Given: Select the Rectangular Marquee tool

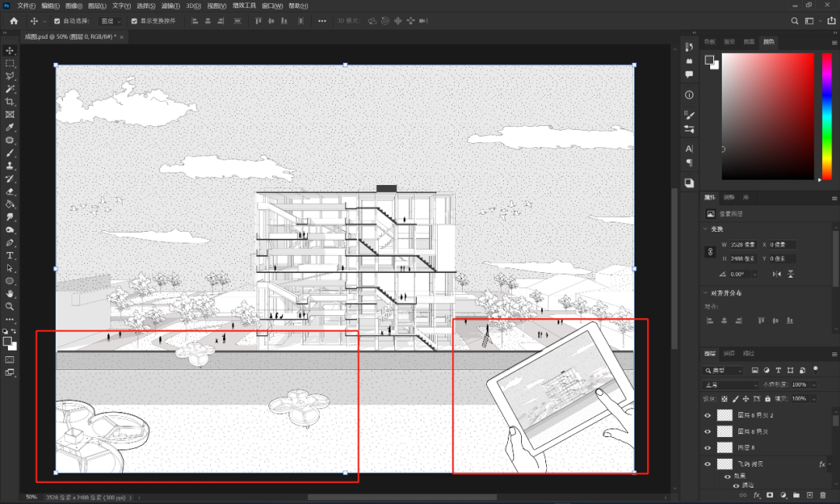Looking at the screenshot, I should click(x=9, y=63).
